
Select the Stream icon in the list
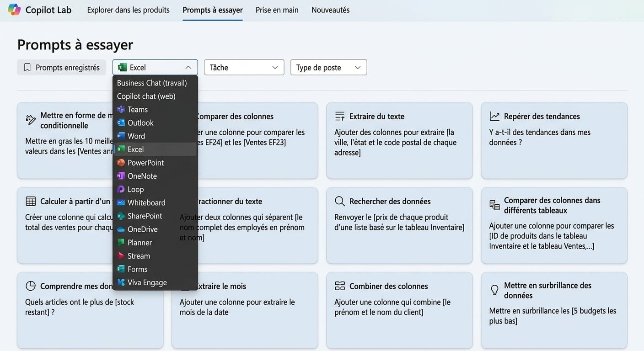[x=121, y=256]
